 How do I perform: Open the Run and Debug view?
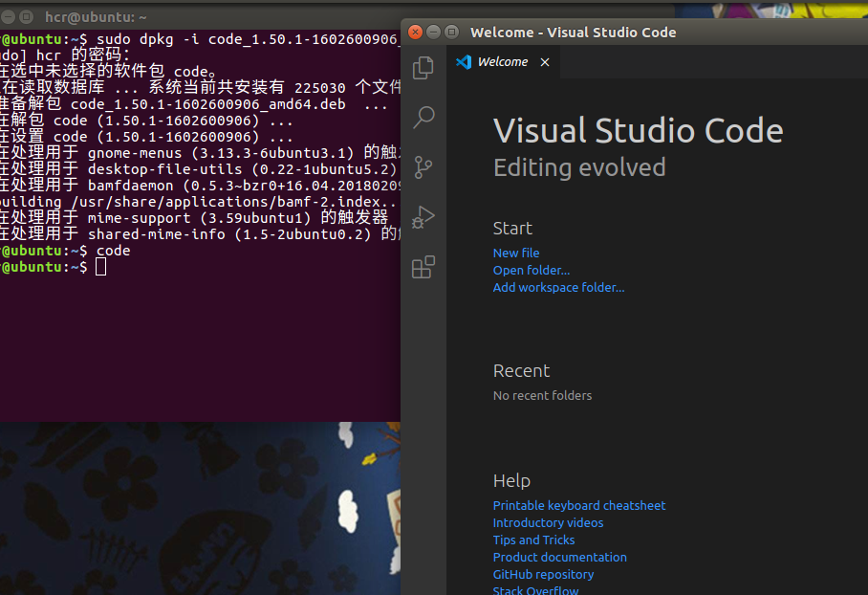(423, 216)
